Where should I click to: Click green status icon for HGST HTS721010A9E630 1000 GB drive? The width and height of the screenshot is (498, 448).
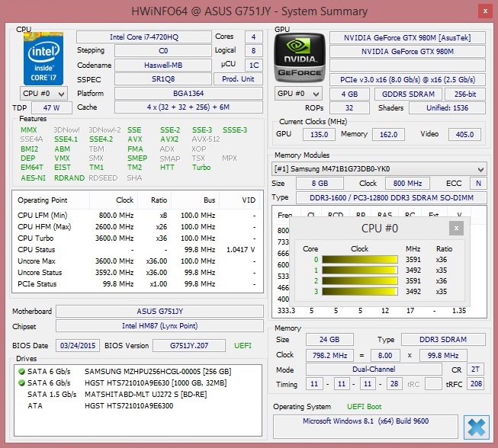[21, 382]
